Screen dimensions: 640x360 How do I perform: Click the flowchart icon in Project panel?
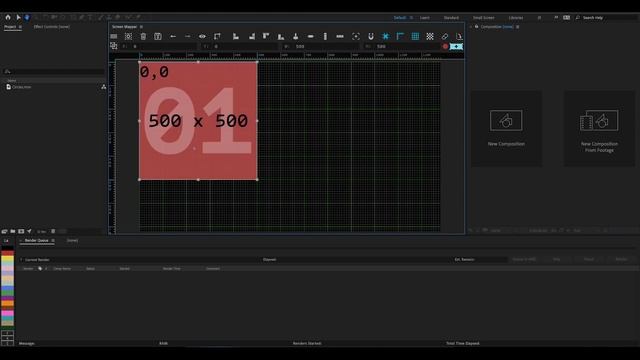104,87
